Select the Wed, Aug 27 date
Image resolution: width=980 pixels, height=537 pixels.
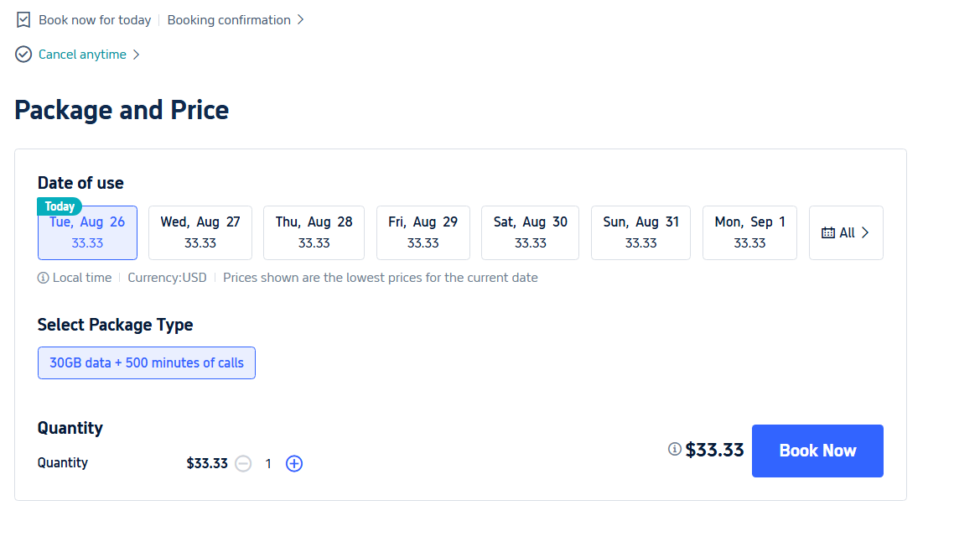(x=200, y=232)
